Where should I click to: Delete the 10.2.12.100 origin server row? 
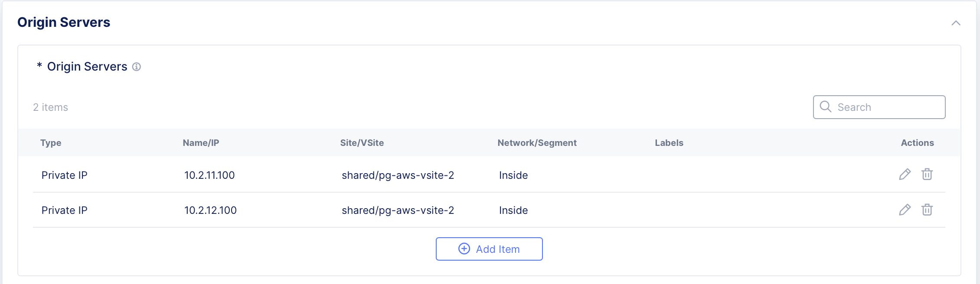(x=927, y=210)
